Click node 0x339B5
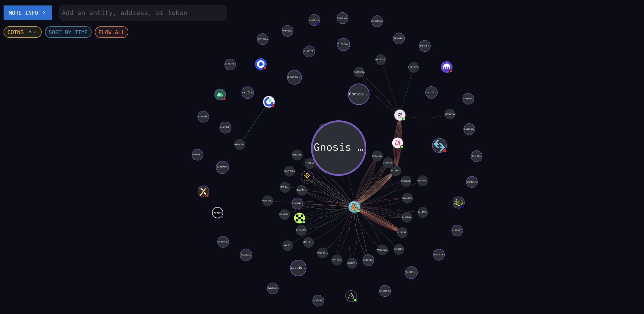Viewport: 644px width, 314px height. pos(457,231)
